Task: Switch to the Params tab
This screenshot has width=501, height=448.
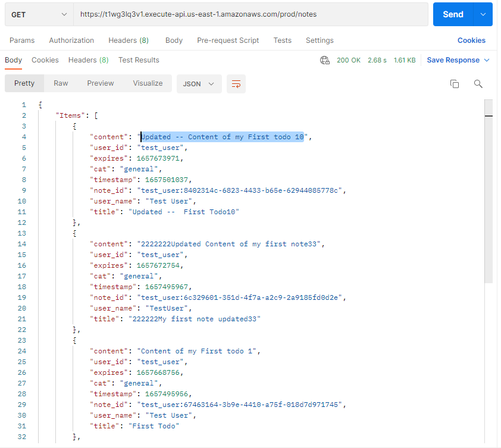Action: pos(22,40)
